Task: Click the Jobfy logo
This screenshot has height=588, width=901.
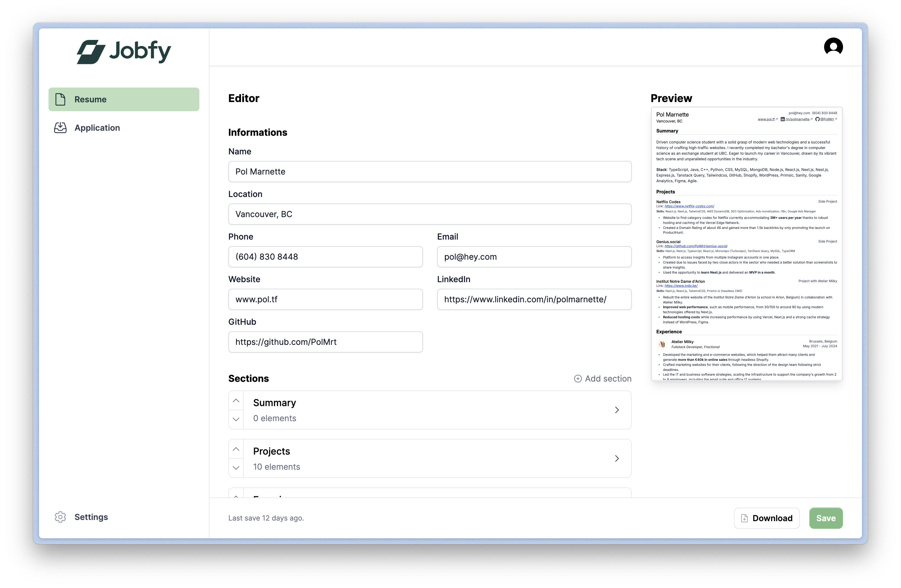Action: 124,51
